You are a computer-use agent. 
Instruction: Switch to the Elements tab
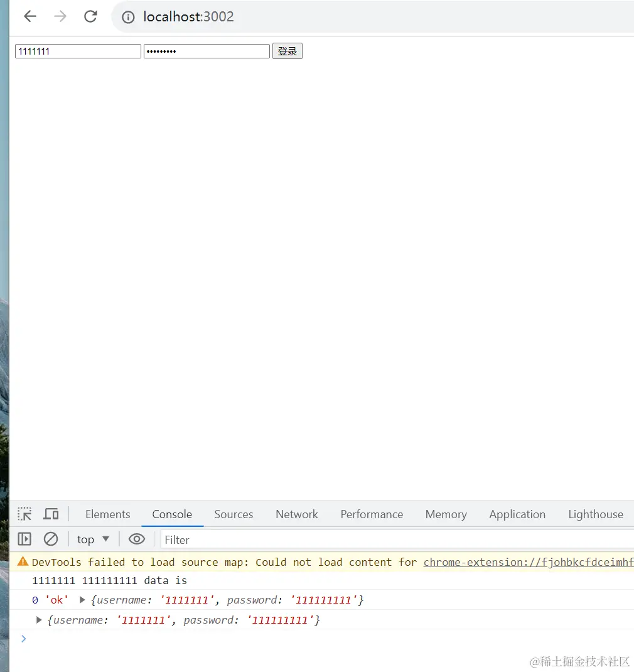pos(107,514)
